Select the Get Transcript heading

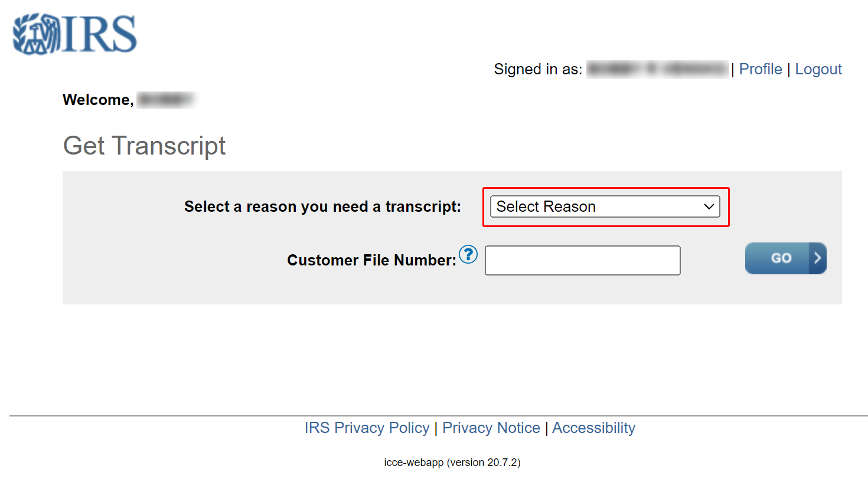(x=144, y=146)
